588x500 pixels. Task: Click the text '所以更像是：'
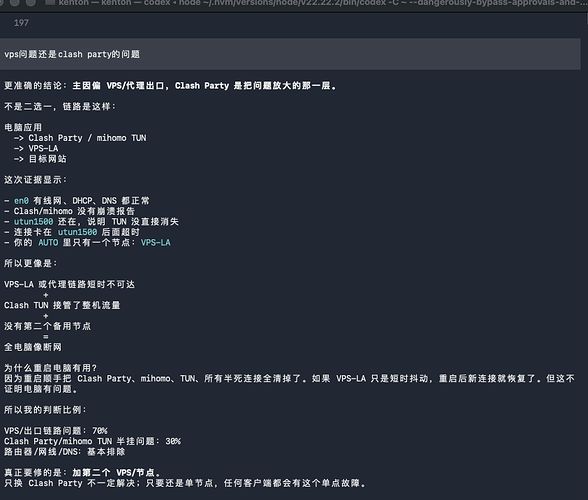point(30,263)
